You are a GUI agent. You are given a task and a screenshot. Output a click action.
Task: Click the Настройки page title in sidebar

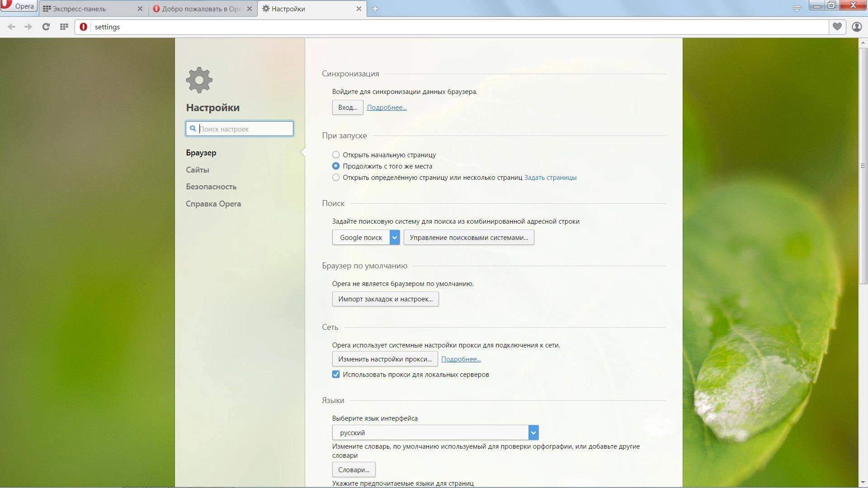coord(212,108)
